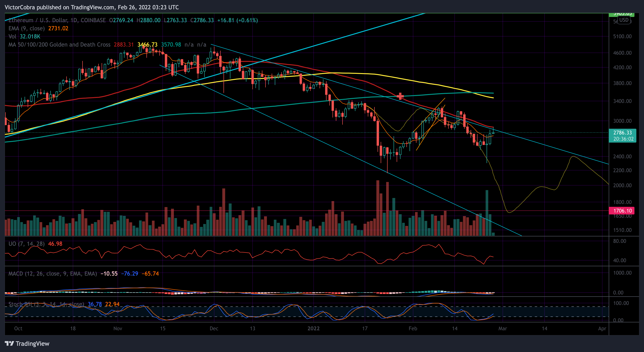
Task: Click the 80.00 level on UO scale
Action: point(619,241)
